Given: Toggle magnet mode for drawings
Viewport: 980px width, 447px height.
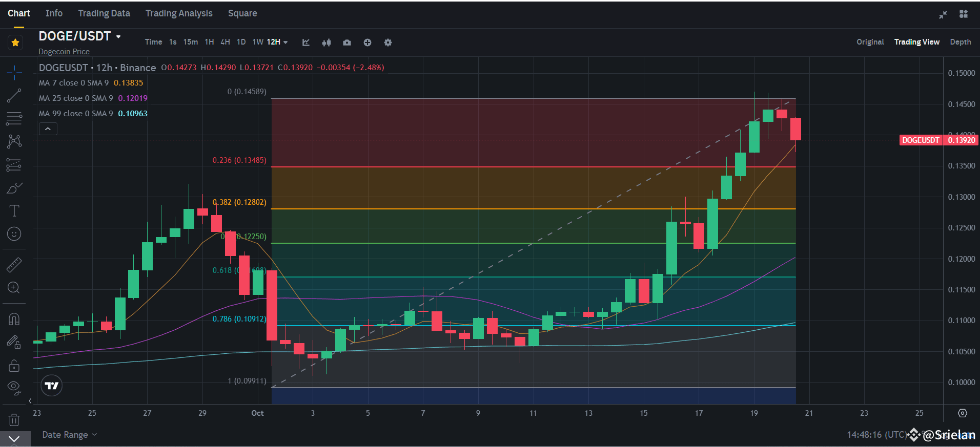Looking at the screenshot, I should pos(14,320).
